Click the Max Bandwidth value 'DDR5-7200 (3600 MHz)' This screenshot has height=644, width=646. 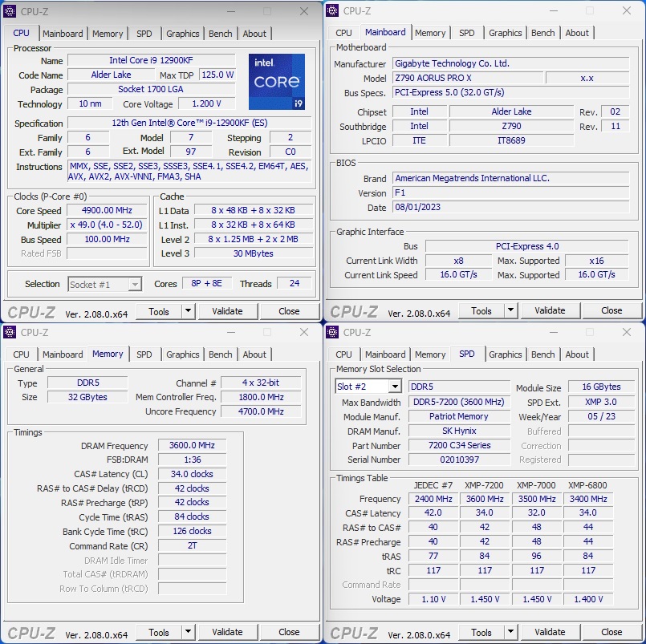459,402
